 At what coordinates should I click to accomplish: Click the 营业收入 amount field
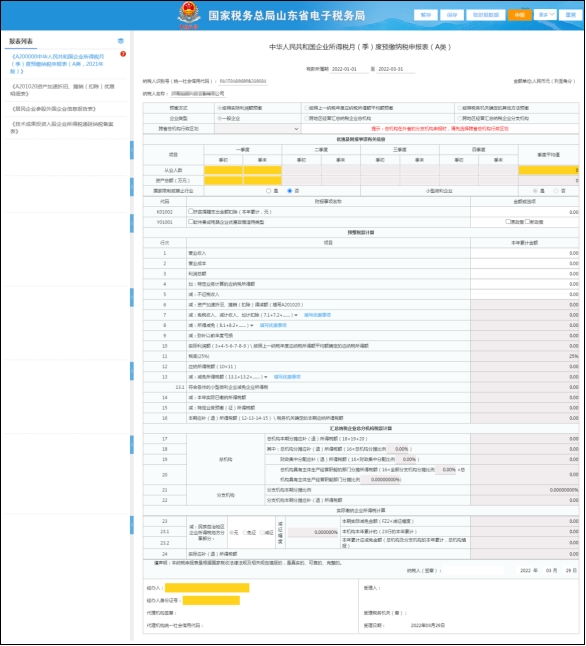tap(525, 253)
